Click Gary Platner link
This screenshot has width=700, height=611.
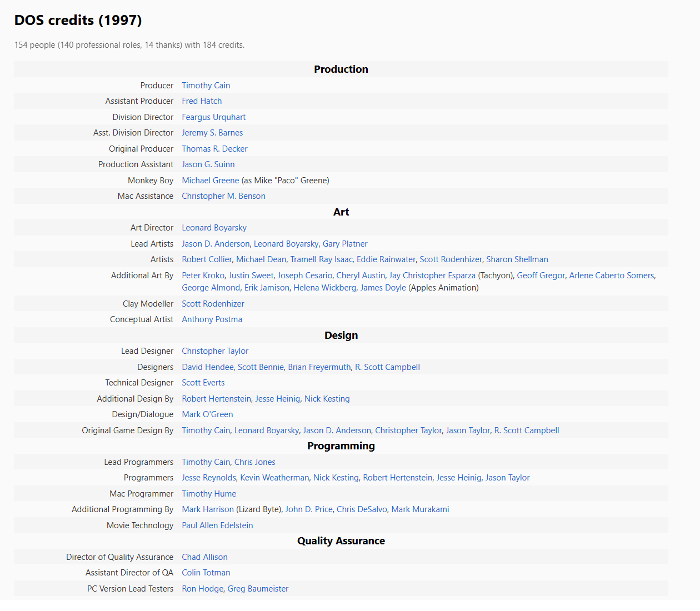[345, 244]
